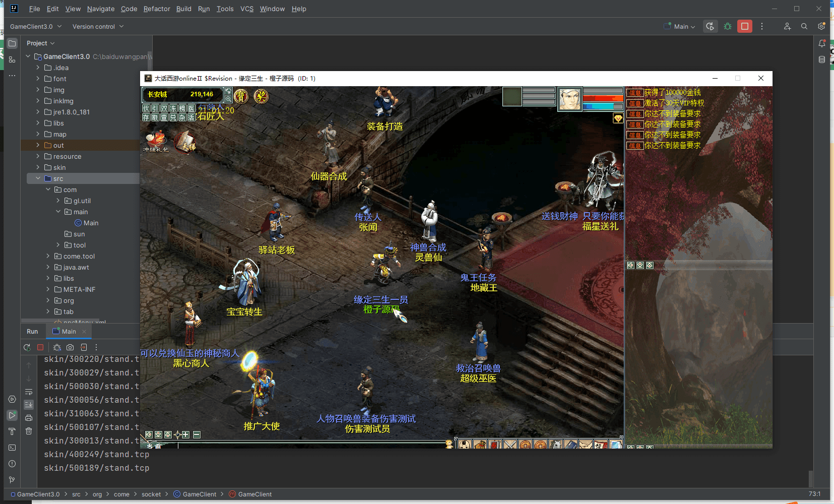Collapse the main package
834x504 pixels.
[58, 212]
